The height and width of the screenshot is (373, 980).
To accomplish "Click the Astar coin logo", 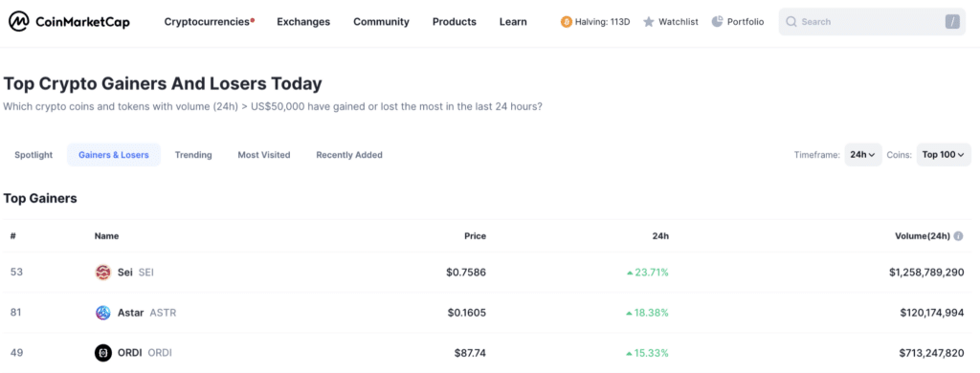I will tap(103, 313).
